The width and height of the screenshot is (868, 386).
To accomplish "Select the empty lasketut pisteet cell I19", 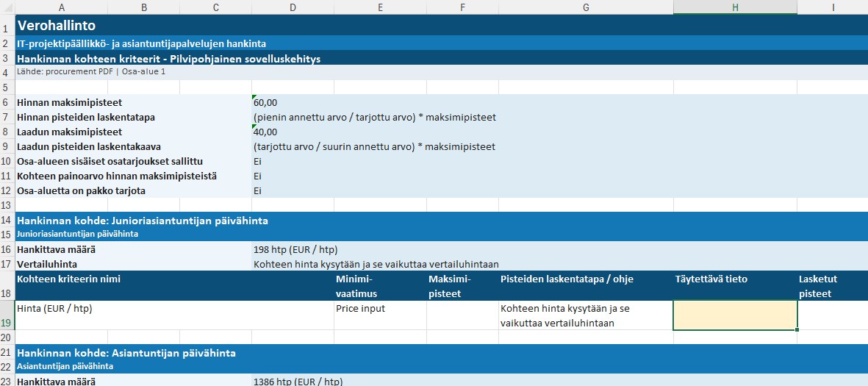I will point(833,315).
